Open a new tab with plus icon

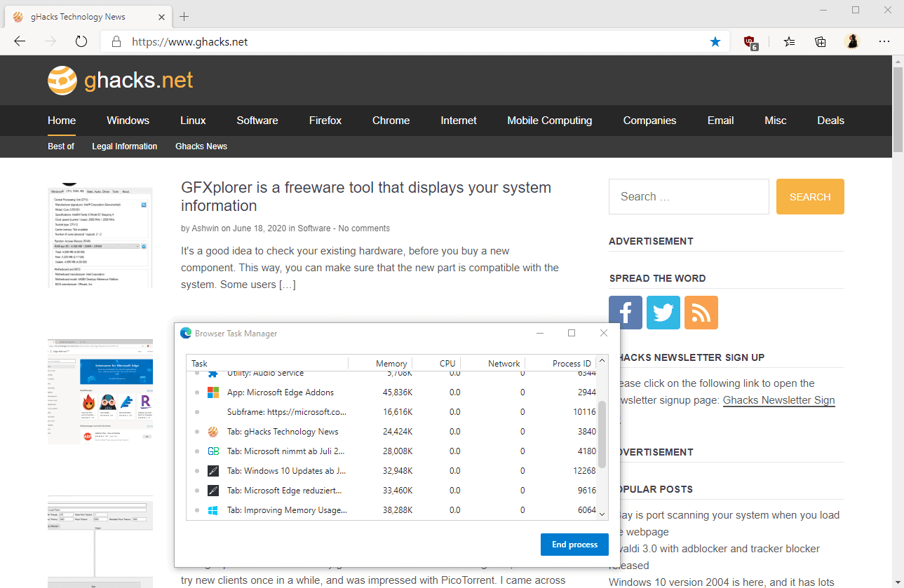184,16
